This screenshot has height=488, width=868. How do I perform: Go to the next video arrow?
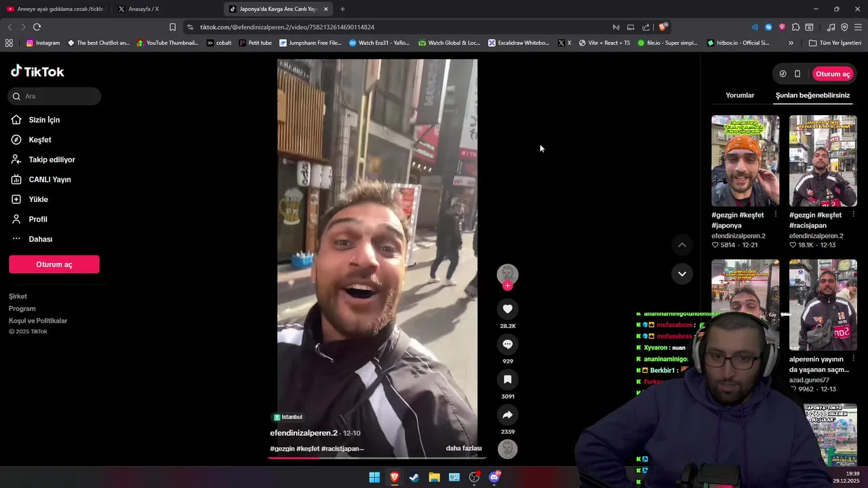point(682,274)
